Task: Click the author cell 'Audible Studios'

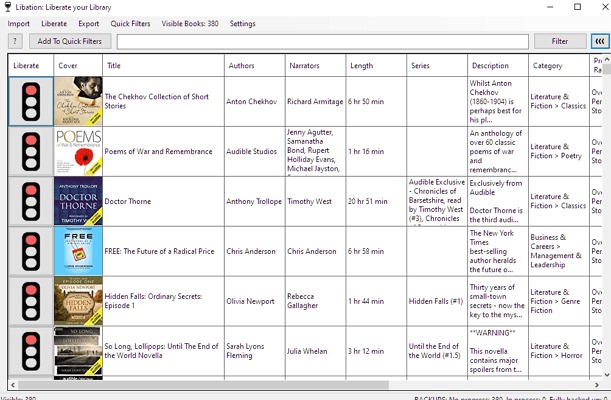Action: pyautogui.click(x=254, y=151)
